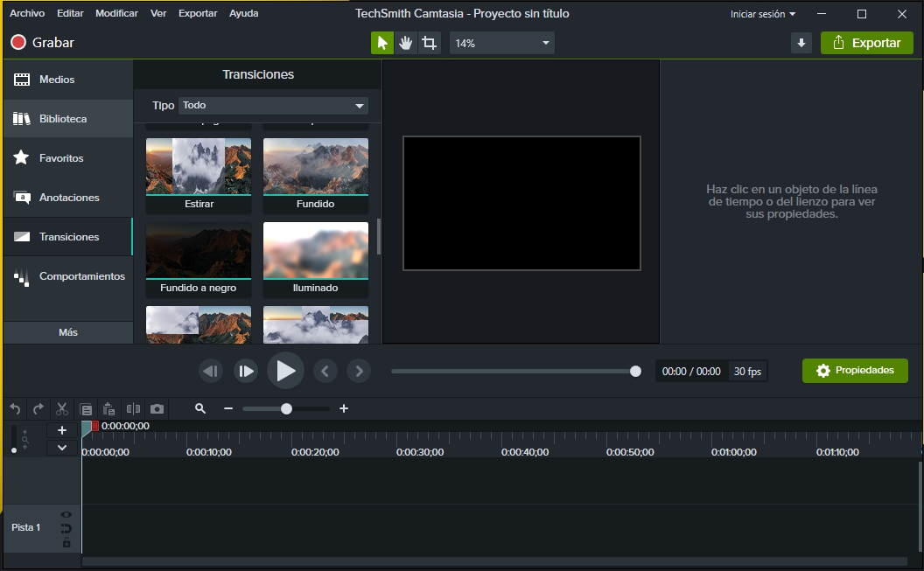Capture a frame with the camera snapshot icon
This screenshot has height=571, width=924.
[156, 408]
